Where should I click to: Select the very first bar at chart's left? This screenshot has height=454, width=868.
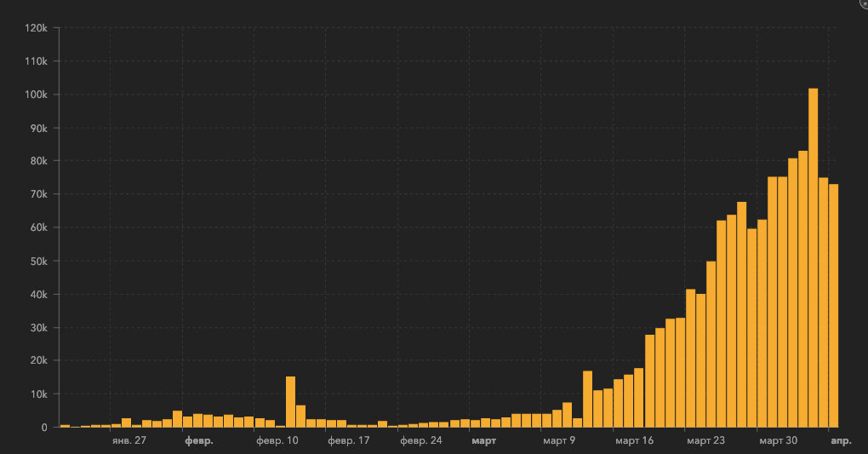[x=65, y=426]
